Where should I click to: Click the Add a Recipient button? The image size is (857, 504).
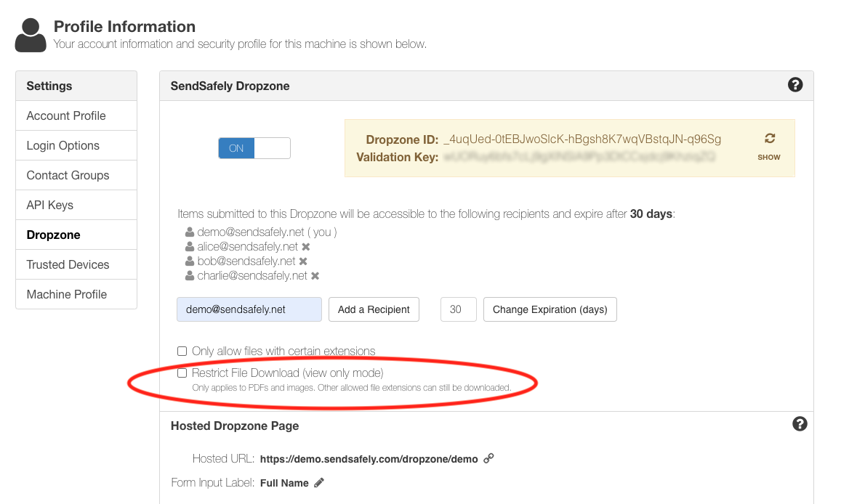pyautogui.click(x=374, y=309)
